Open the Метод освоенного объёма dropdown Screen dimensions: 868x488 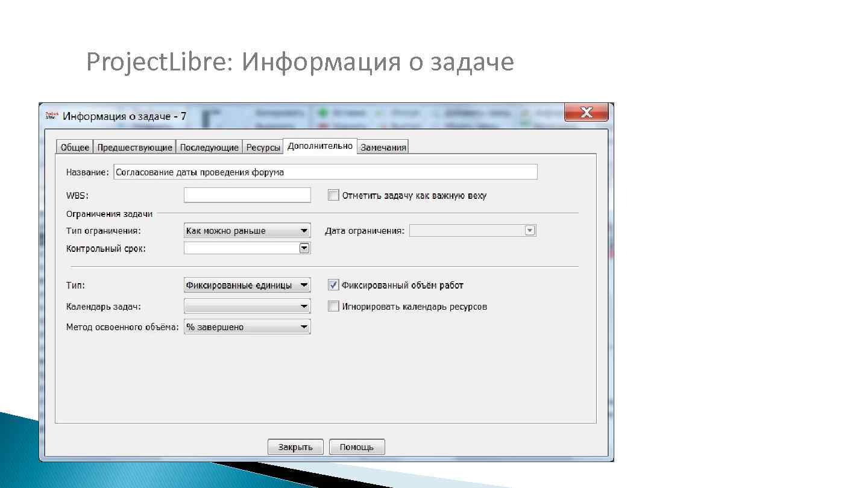247,327
